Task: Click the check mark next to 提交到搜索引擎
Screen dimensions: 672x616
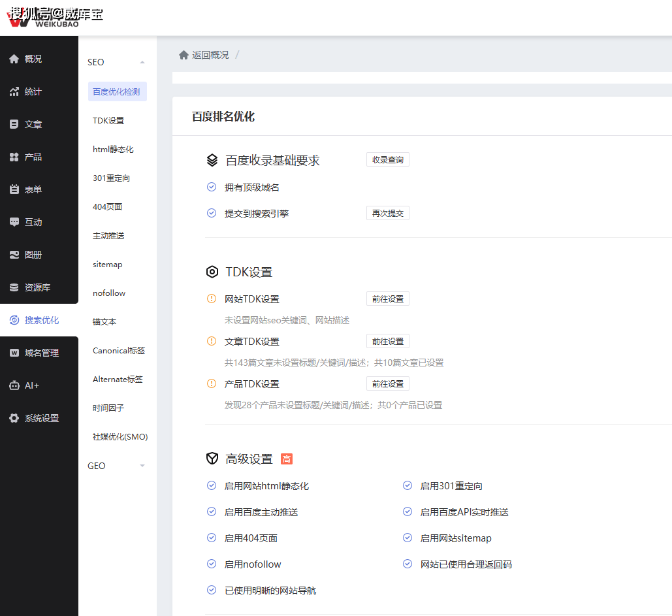Action: point(212,213)
